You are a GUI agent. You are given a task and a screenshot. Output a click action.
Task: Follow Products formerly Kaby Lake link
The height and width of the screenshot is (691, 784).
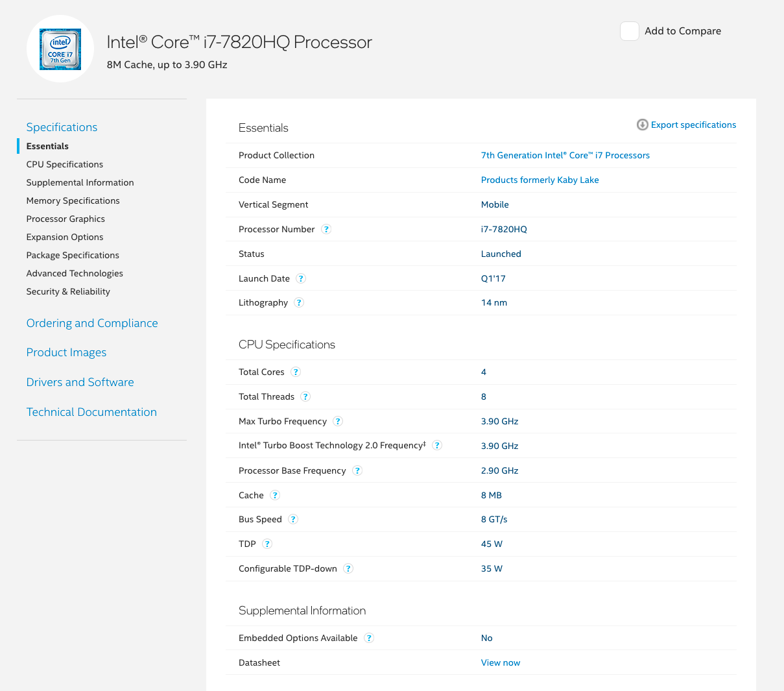click(x=540, y=180)
